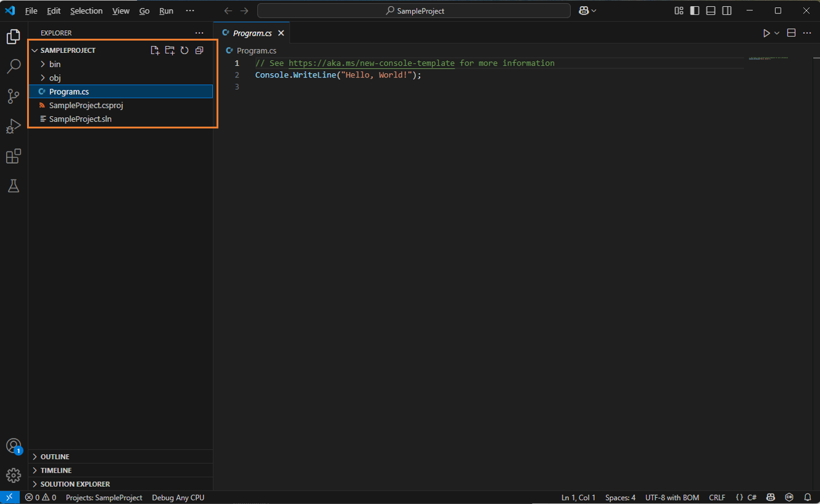This screenshot has height=504, width=820.
Task: Open the Selection menu
Action: [86, 11]
